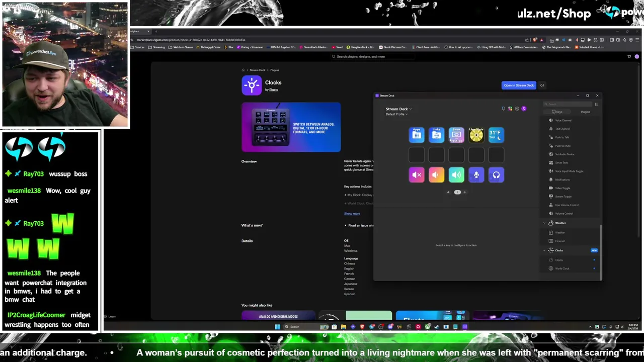Select the Live Stats disc key
The width and height of the screenshot is (644, 362).
[476, 135]
